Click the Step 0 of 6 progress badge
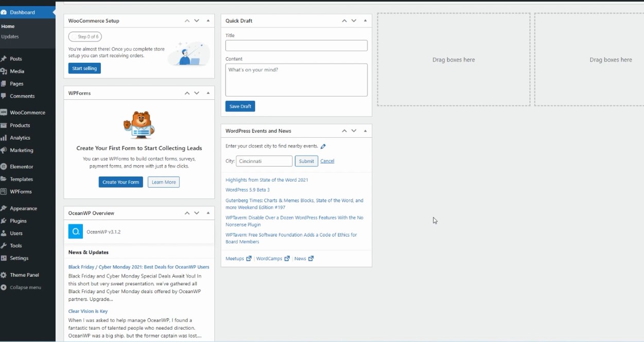The height and width of the screenshot is (342, 644). point(85,37)
